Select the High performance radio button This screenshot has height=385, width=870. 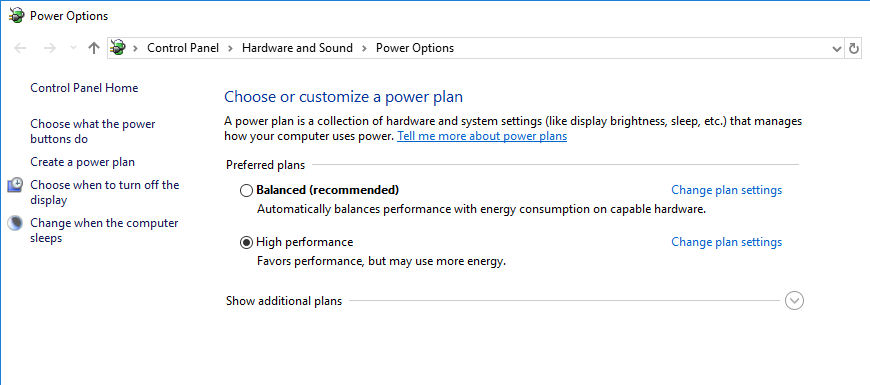coord(246,242)
